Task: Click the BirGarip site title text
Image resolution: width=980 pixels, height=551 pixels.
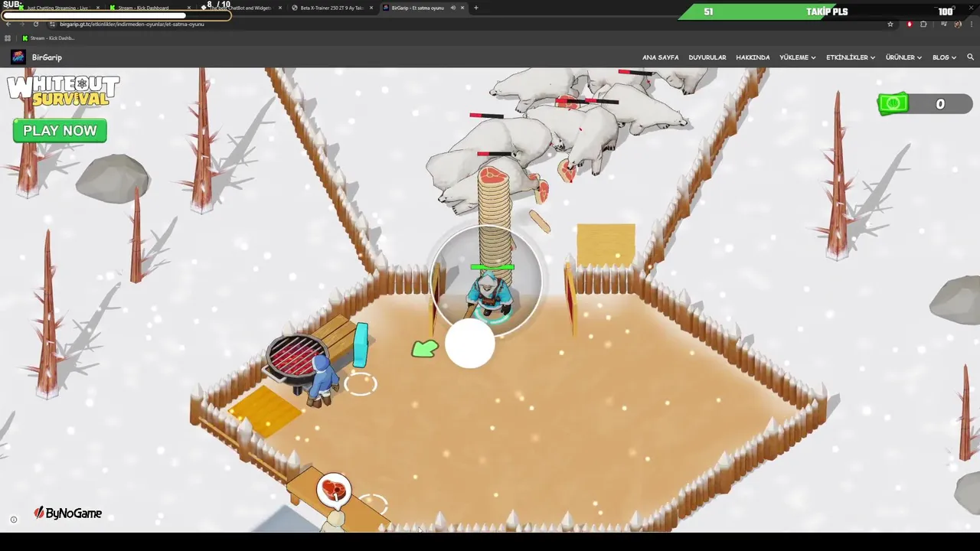Action: 47,57
